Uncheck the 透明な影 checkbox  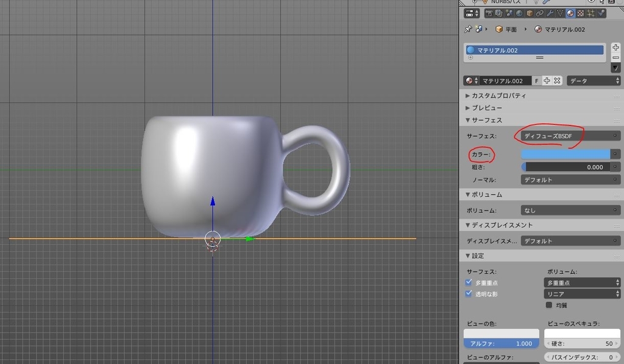click(x=469, y=293)
